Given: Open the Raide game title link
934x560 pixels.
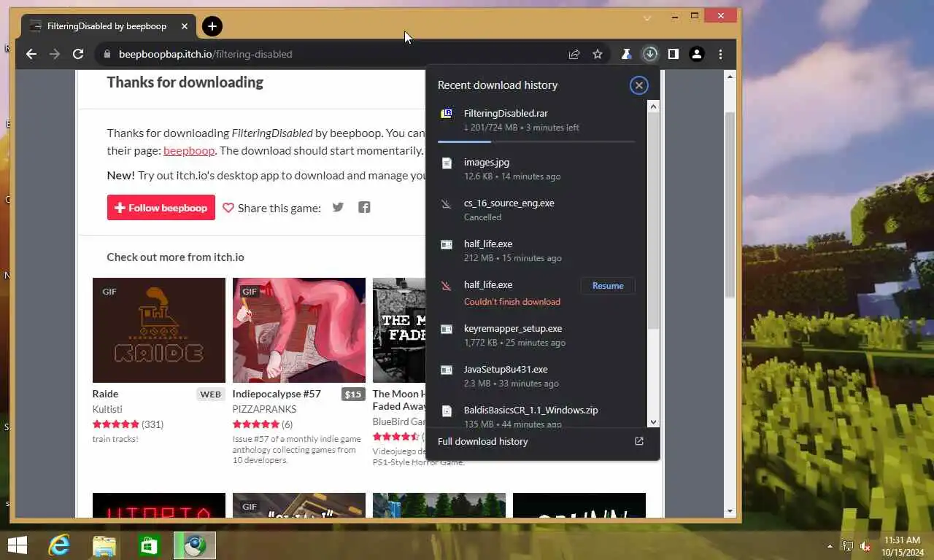Looking at the screenshot, I should [x=105, y=394].
